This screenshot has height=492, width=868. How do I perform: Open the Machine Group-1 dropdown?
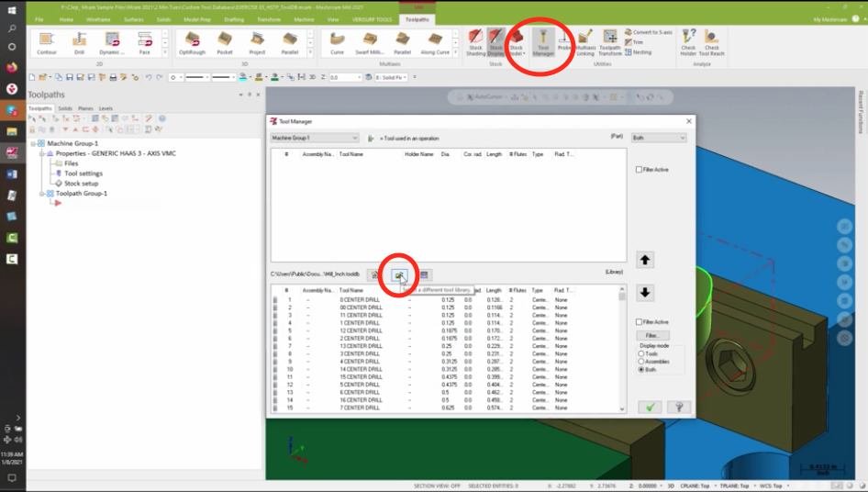tap(314, 138)
